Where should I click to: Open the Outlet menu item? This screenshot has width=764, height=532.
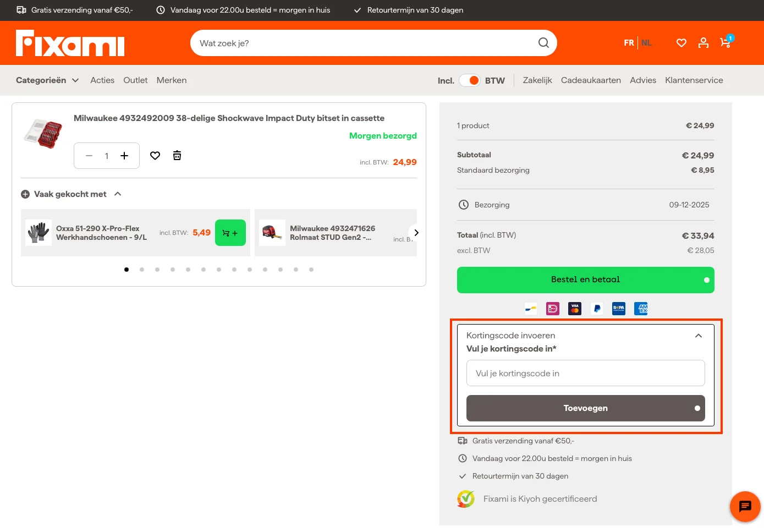[135, 80]
